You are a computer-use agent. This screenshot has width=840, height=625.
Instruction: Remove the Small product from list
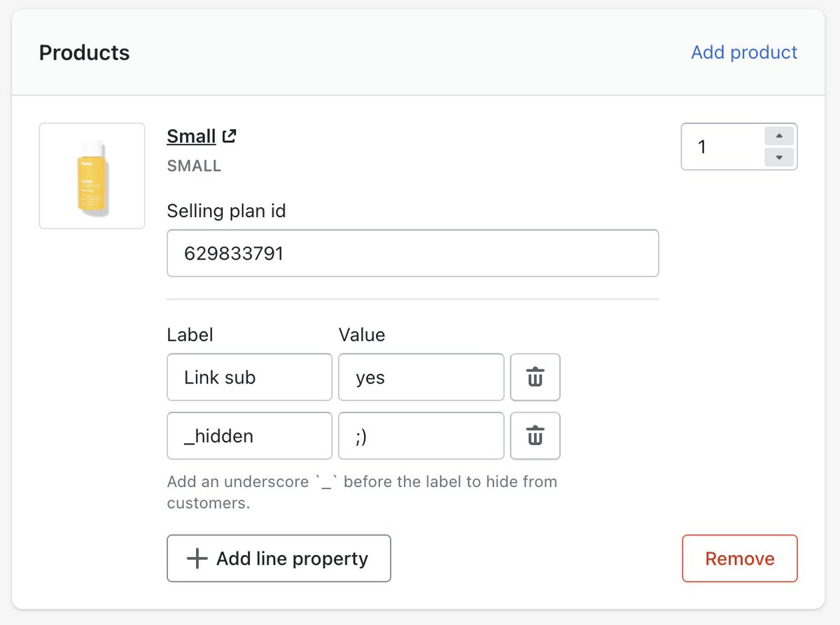coord(739,559)
